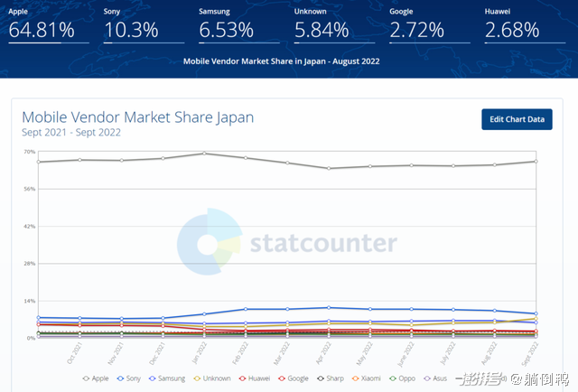Click the Aug 2022 x-axis label
The width and height of the screenshot is (578, 392).
(x=489, y=353)
